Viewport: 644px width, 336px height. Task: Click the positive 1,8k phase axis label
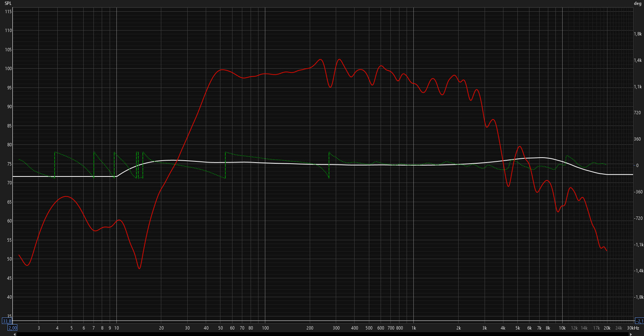pyautogui.click(x=638, y=34)
